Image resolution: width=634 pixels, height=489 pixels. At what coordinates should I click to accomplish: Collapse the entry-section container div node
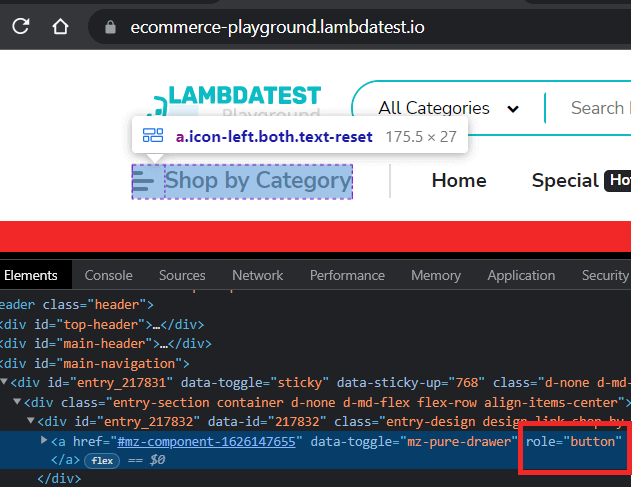[17, 401]
